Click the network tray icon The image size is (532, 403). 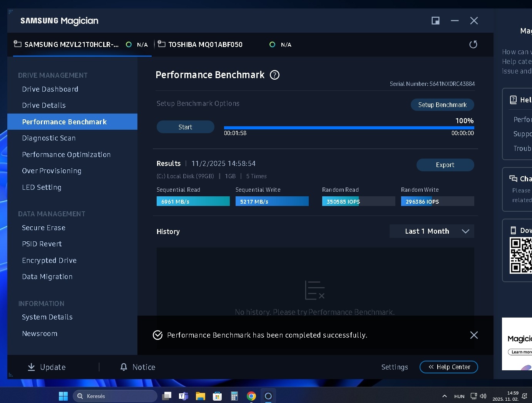[473, 396]
